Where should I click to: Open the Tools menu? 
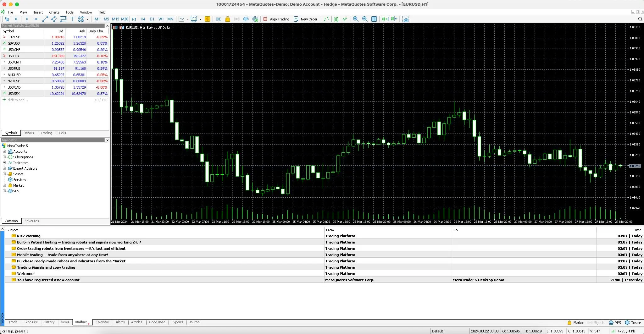69,12
